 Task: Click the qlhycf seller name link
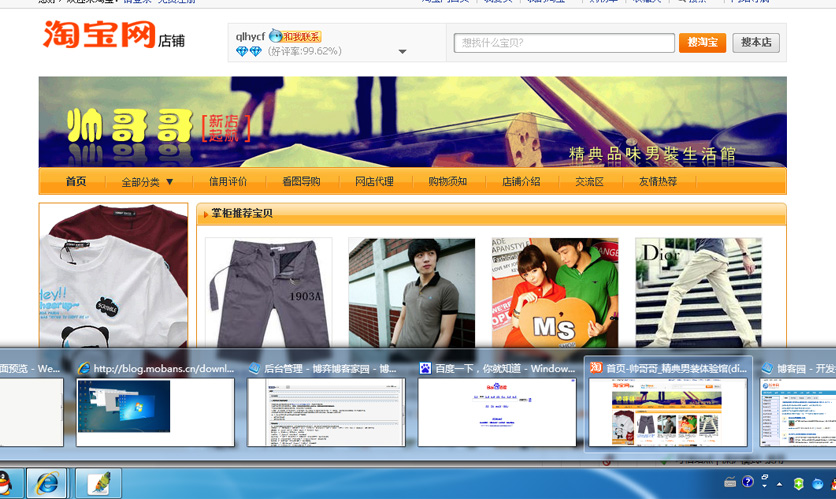pos(250,37)
